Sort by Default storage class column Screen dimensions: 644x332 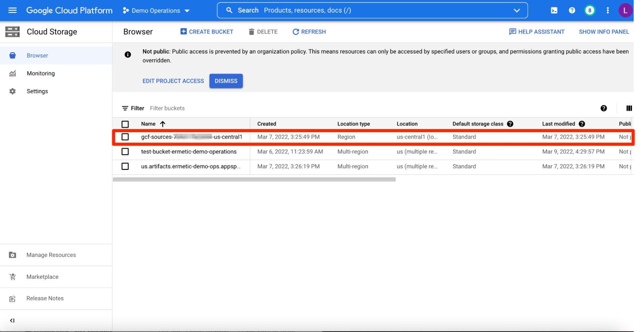click(478, 124)
